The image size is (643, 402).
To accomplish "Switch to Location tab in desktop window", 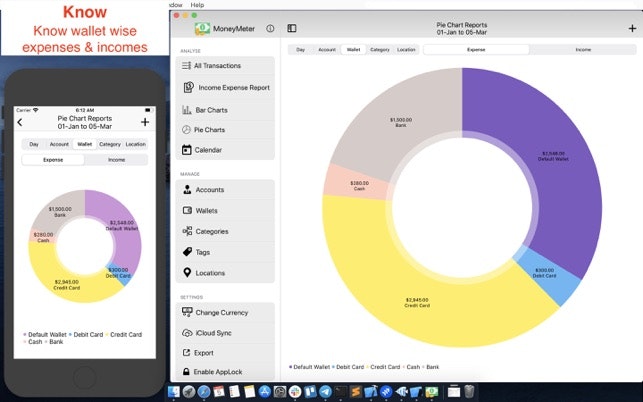I will pyautogui.click(x=406, y=50).
